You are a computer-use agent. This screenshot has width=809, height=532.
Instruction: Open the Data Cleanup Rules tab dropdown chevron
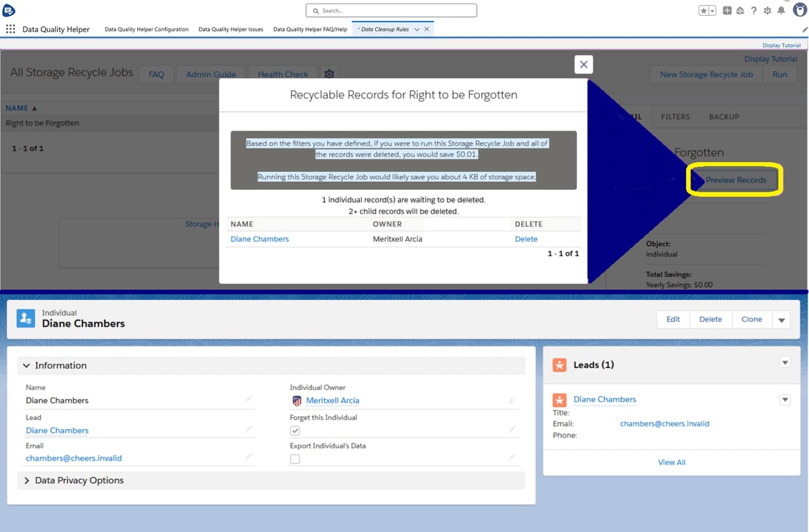tap(417, 29)
